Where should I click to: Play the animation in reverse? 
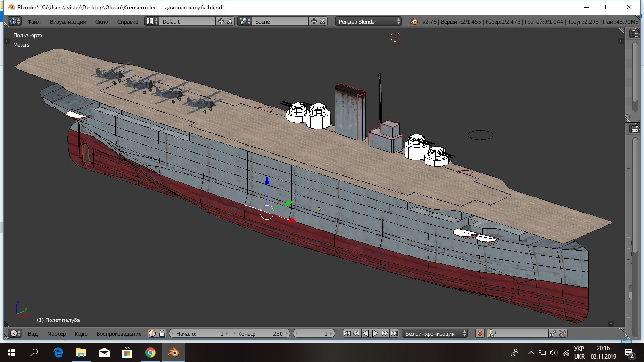point(366,333)
